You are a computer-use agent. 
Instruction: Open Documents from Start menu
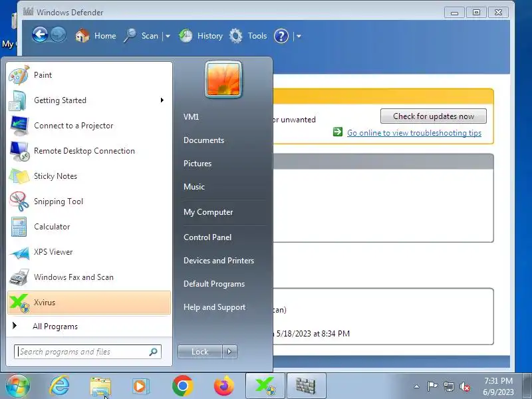point(203,140)
